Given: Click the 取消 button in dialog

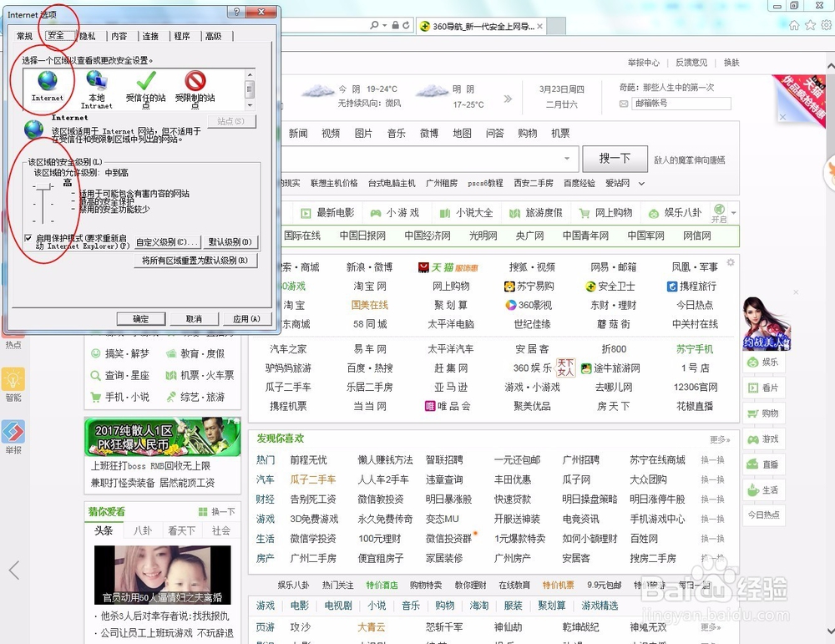Looking at the screenshot, I should [x=194, y=319].
